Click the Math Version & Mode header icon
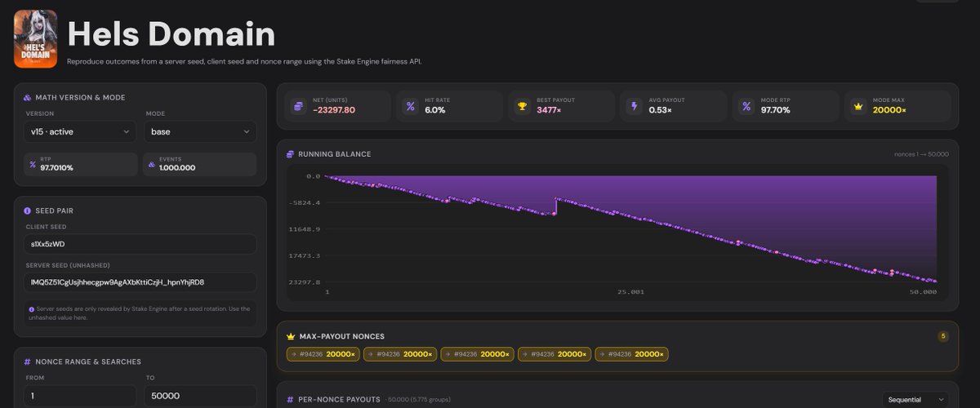This screenshot has height=408, width=980. pos(28,97)
